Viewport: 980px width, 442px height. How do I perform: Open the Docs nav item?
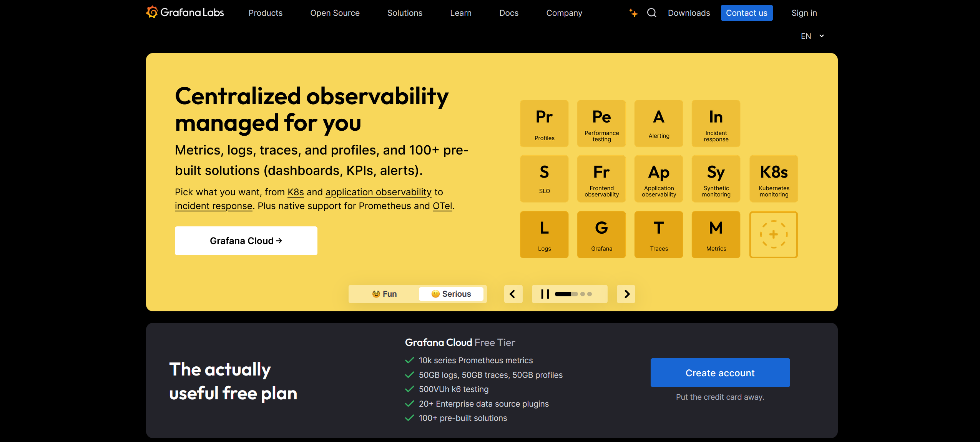click(509, 13)
